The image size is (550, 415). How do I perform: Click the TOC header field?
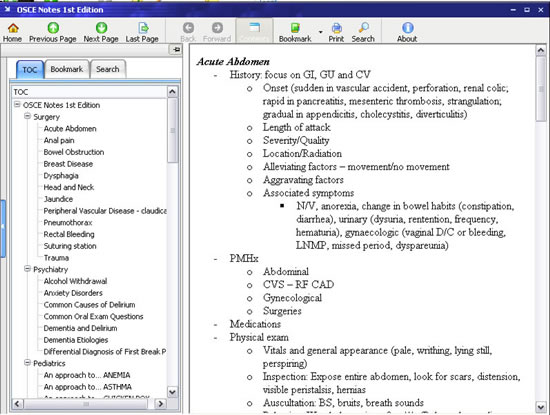(x=89, y=92)
